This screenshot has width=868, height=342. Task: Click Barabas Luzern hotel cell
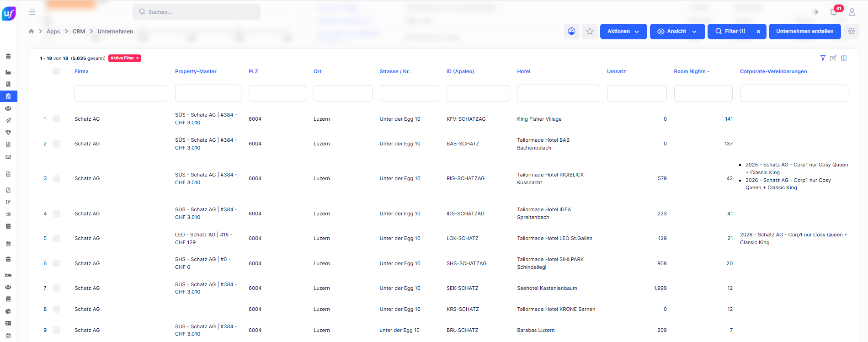tap(536, 330)
